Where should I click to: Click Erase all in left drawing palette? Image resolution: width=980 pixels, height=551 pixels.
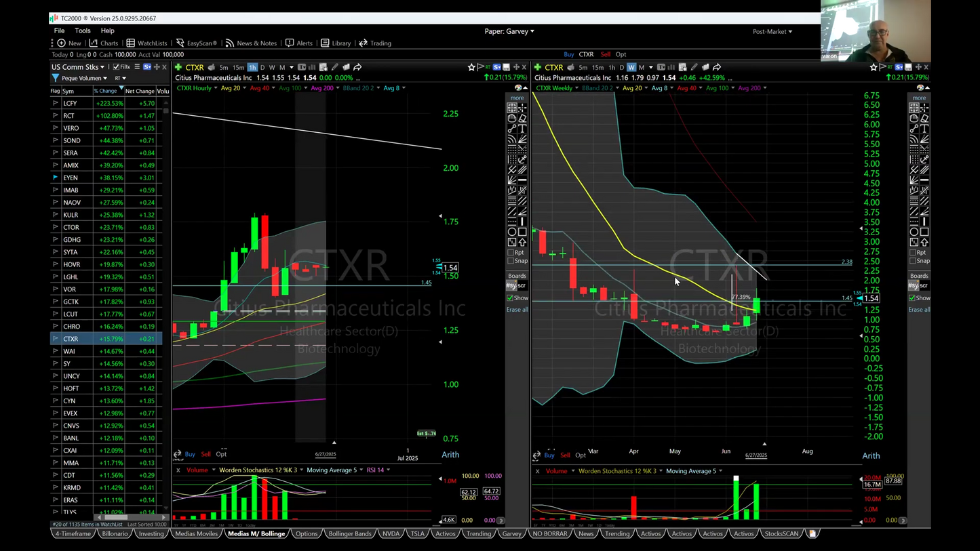[517, 310]
